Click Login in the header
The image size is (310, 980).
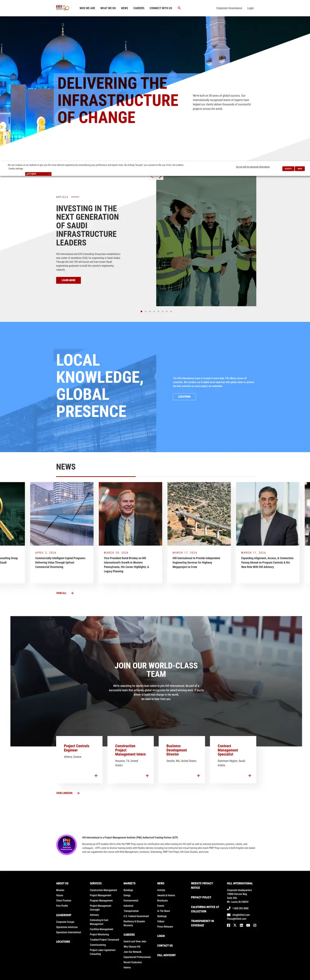250,8
